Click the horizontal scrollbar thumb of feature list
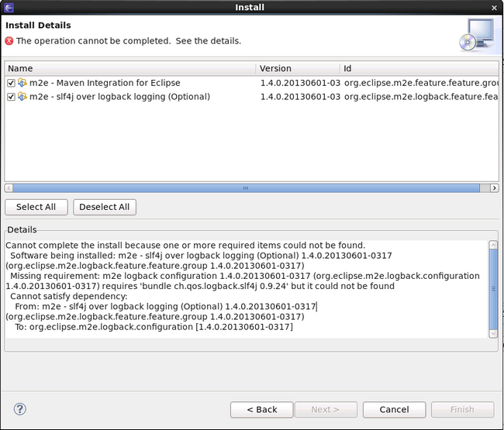Screen dimensions: 504x430 pos(246,187)
